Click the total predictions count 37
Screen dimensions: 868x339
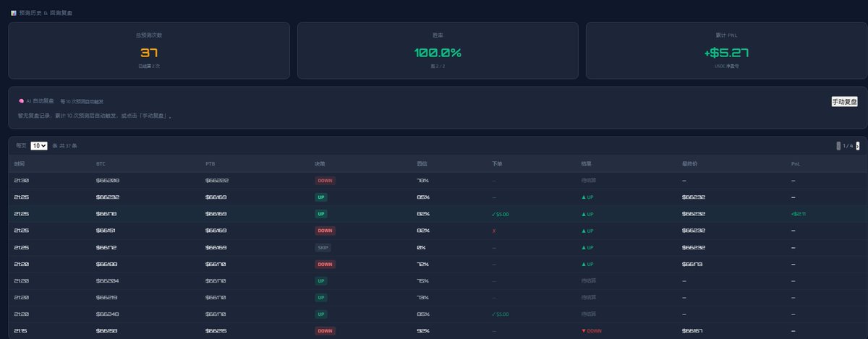149,53
